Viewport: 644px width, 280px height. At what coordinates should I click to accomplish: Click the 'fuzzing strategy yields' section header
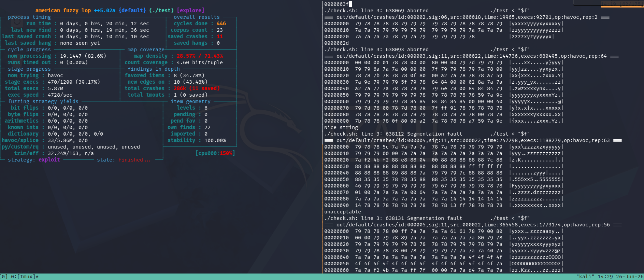pyautogui.click(x=43, y=101)
